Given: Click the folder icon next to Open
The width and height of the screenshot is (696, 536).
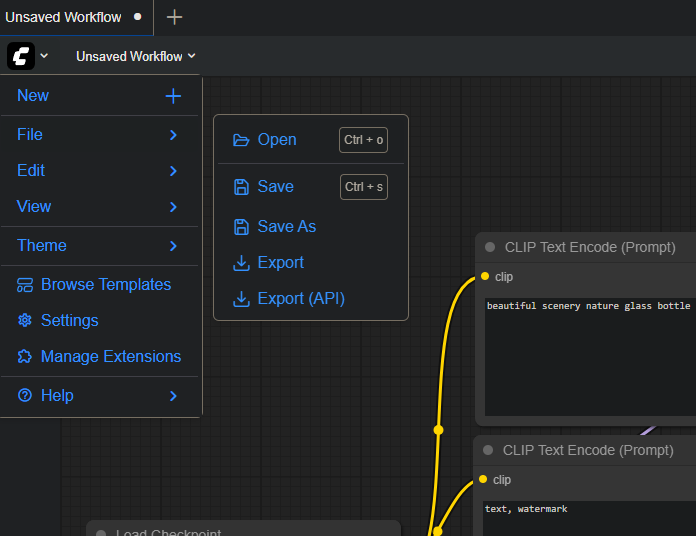Looking at the screenshot, I should (x=241, y=140).
